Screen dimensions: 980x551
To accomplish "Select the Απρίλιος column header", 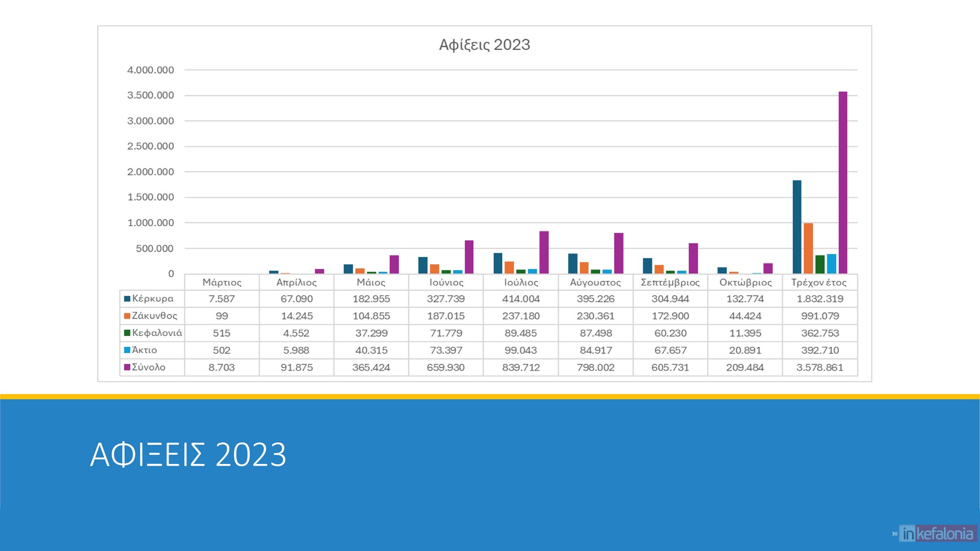I will click(297, 282).
